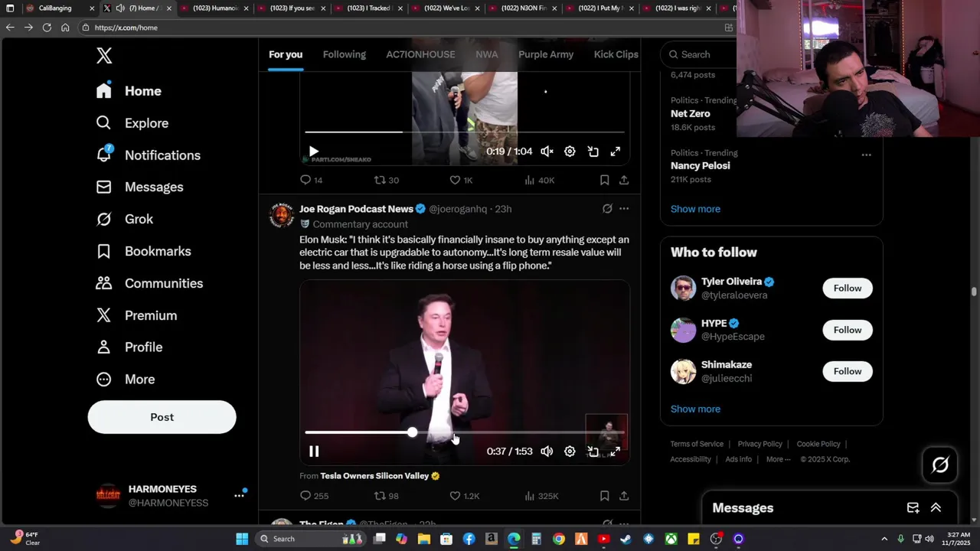Screen dimensions: 980x551
Task: Open footer More dropdown link
Action: coord(778,459)
